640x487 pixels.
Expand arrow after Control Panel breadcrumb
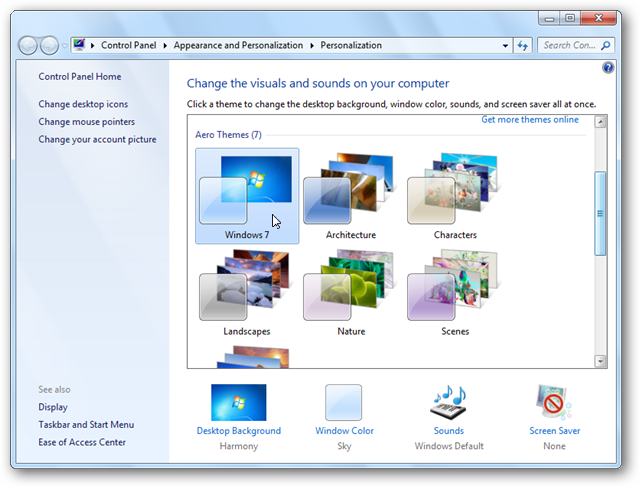165,45
